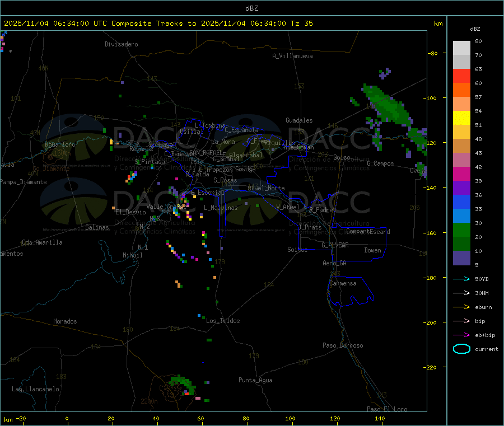The image size is (504, 426).
Task: Click the Paso_El_Loro map label
Action: (387, 409)
